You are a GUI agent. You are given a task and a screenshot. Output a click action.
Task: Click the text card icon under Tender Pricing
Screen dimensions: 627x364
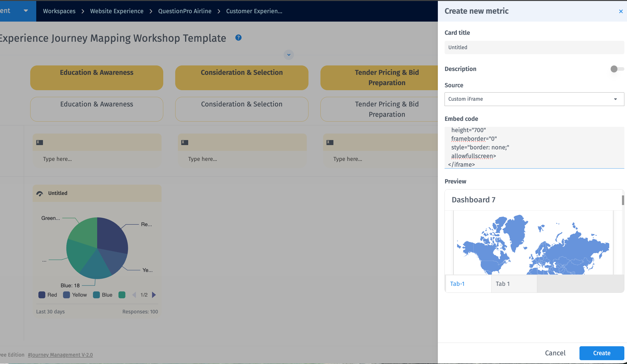click(x=330, y=142)
